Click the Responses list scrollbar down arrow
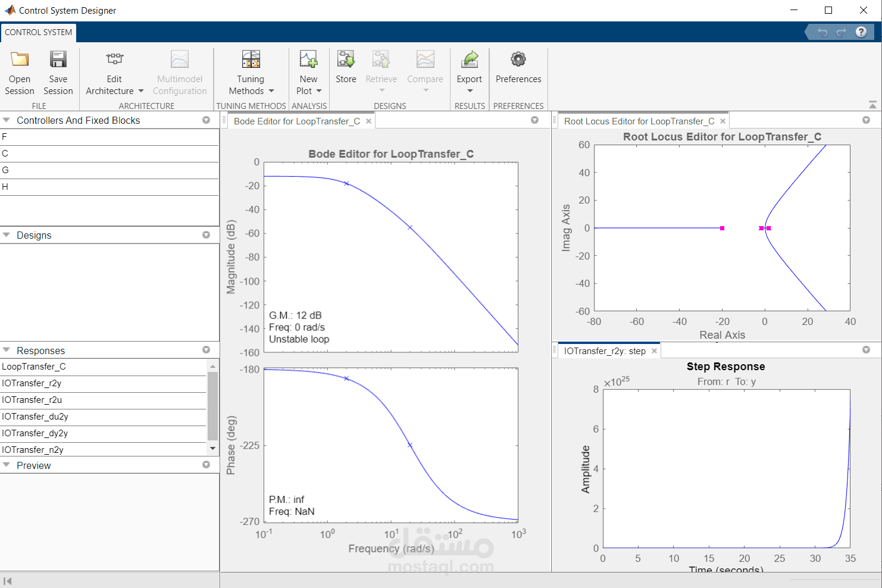The width and height of the screenshot is (882, 588). 212,448
